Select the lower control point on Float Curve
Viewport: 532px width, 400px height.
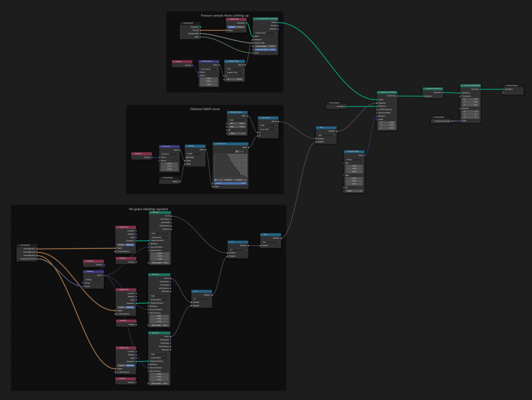pos(241,174)
